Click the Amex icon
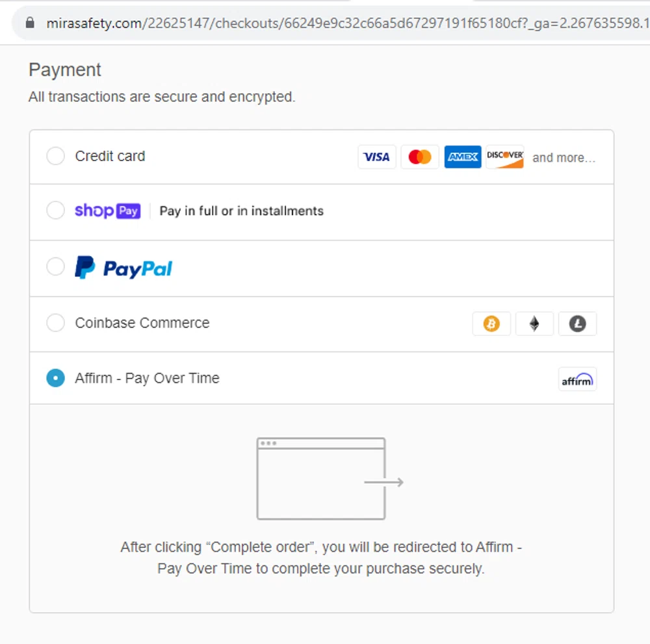 (x=462, y=157)
